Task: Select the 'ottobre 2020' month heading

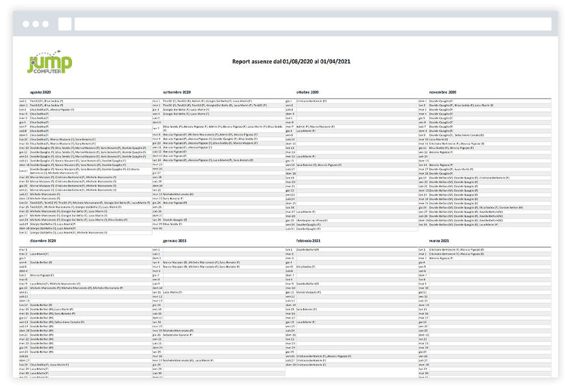Action: pos(308,92)
